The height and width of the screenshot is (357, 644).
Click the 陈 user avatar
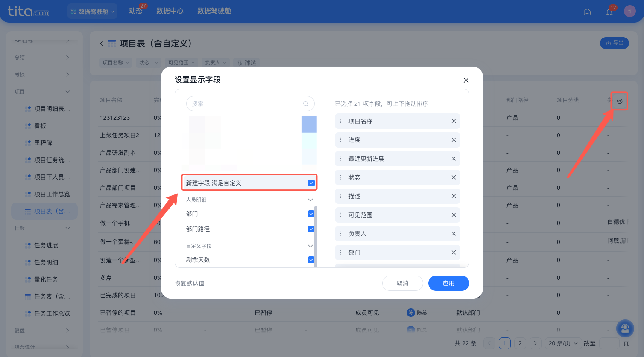click(630, 11)
